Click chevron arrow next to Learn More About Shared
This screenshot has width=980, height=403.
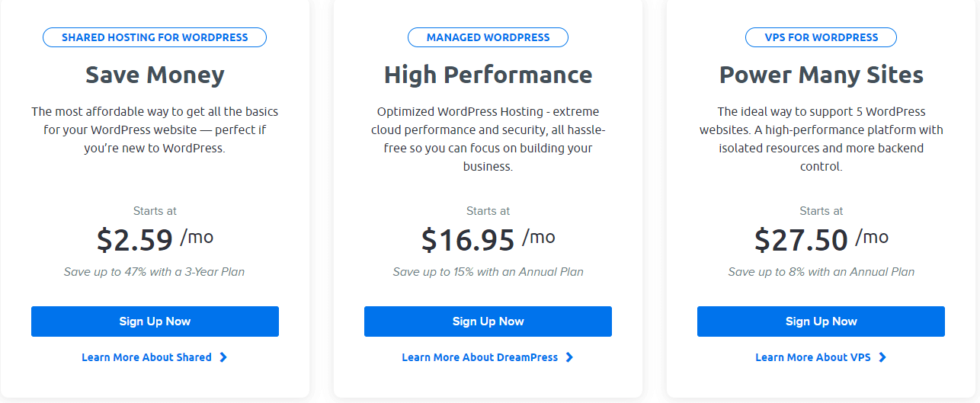(223, 357)
